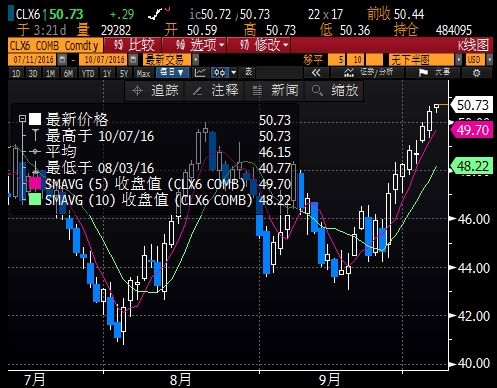The height and width of the screenshot is (388, 497).
Task: Activate the 注释 annotate pencil tool
Action: (x=216, y=90)
